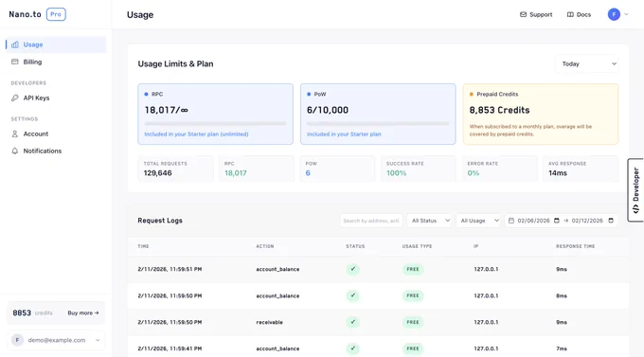Viewport: 644px width, 357px height.
Task: Click the Docs book icon
Action: (x=570, y=14)
